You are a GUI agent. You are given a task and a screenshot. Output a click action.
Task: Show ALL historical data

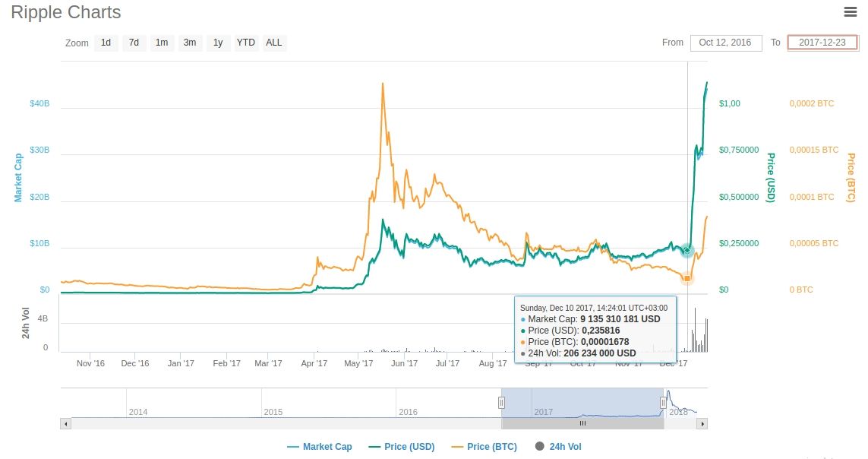coord(273,43)
